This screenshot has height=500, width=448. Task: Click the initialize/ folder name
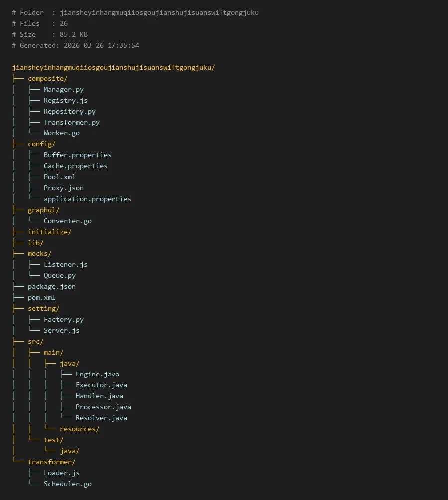(49, 232)
